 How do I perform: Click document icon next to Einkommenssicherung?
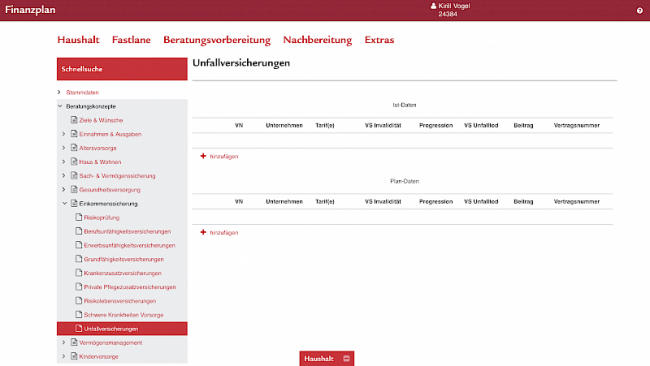pos(74,203)
